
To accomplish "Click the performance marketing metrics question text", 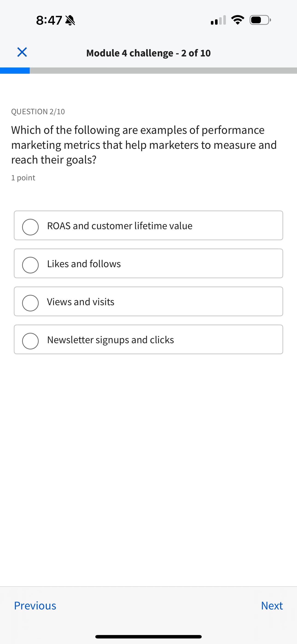I will (144, 145).
